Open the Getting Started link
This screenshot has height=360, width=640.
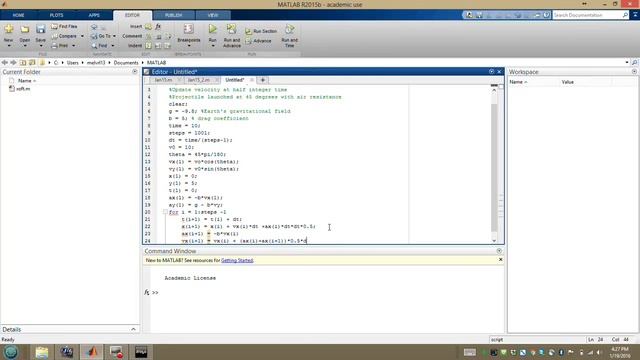tap(237, 260)
